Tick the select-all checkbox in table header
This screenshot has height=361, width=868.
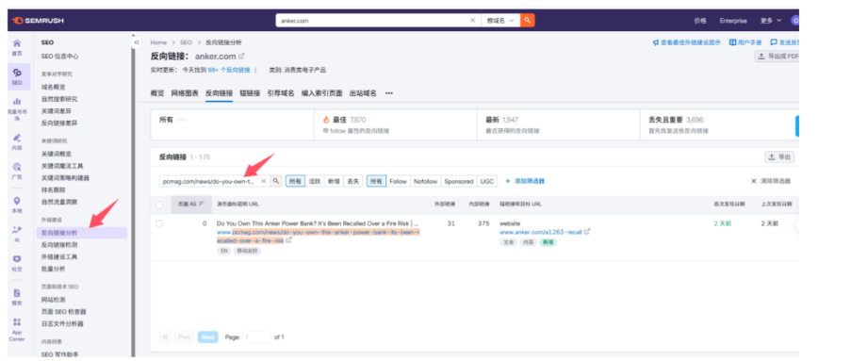159,205
